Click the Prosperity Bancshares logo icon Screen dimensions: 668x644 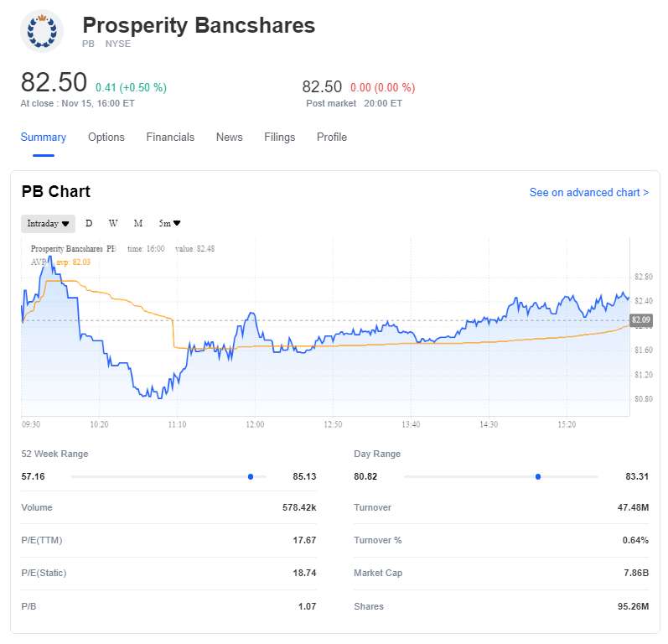[41, 31]
